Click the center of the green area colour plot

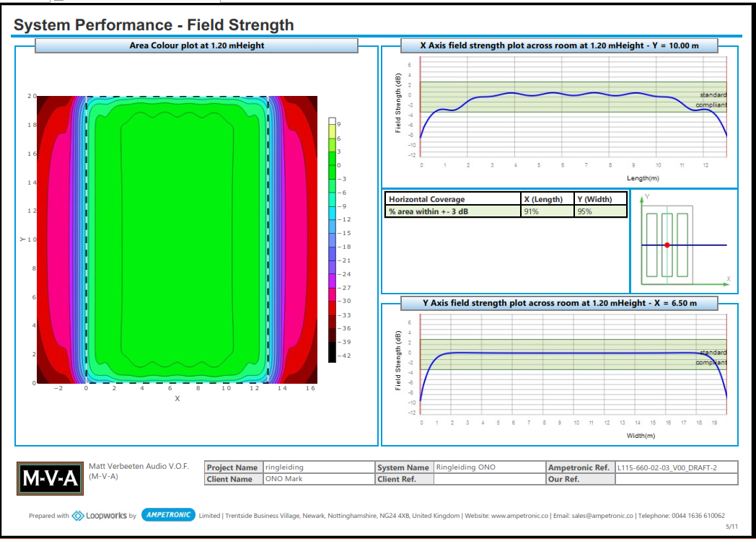(x=177, y=238)
